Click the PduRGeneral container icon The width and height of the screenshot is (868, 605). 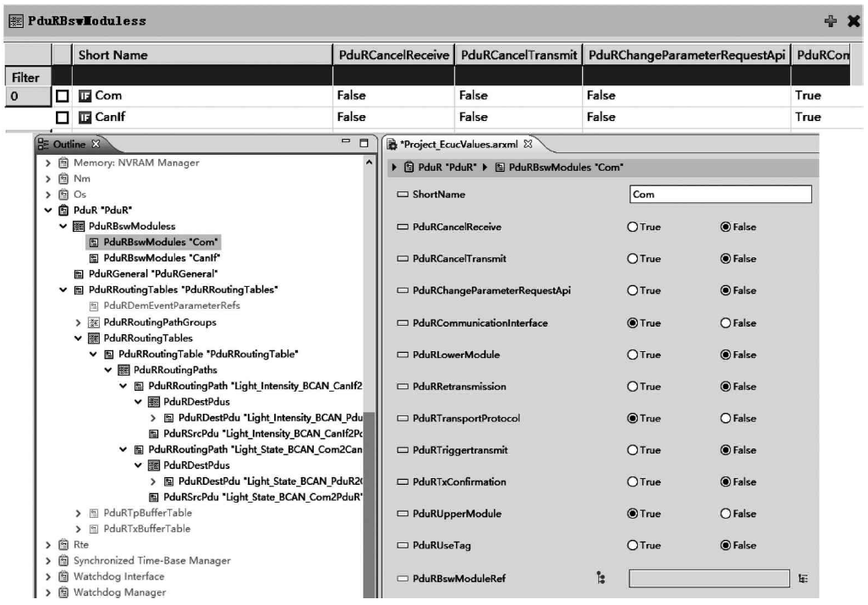(x=79, y=274)
